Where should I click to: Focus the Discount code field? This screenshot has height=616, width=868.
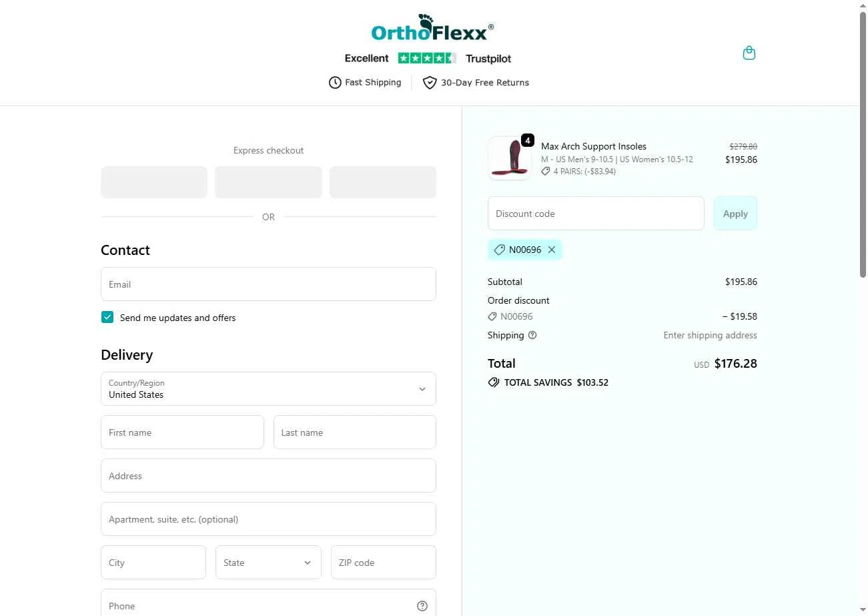(x=596, y=214)
